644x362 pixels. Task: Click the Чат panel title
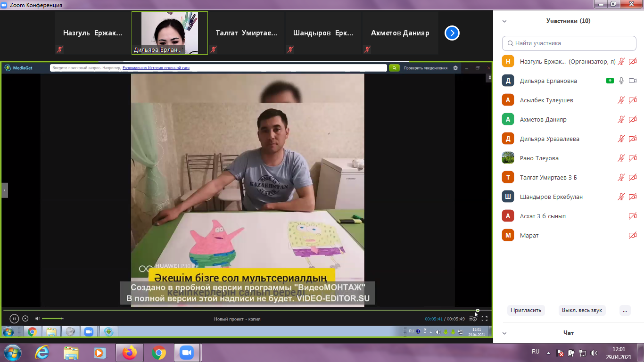pyautogui.click(x=569, y=333)
